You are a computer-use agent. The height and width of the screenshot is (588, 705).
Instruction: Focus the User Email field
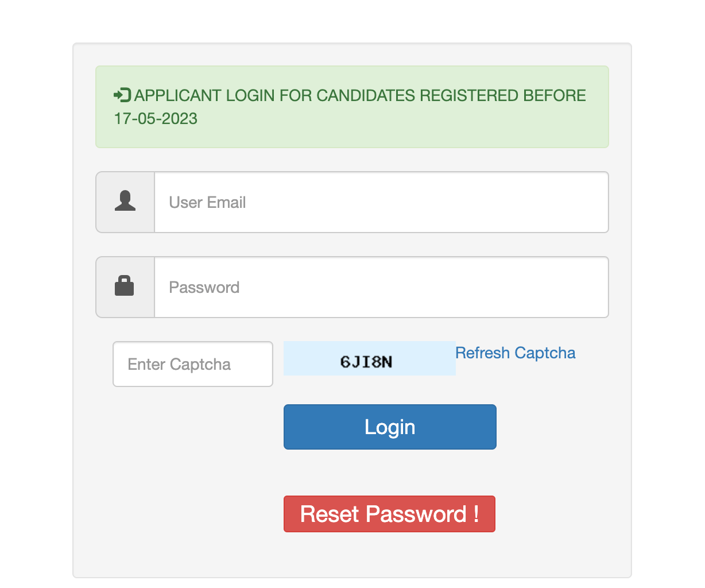coord(381,202)
